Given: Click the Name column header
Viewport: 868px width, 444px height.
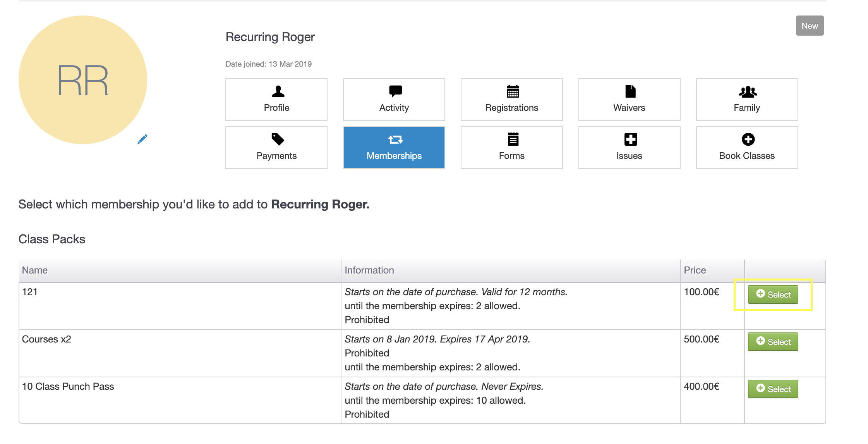Looking at the screenshot, I should 35,270.
